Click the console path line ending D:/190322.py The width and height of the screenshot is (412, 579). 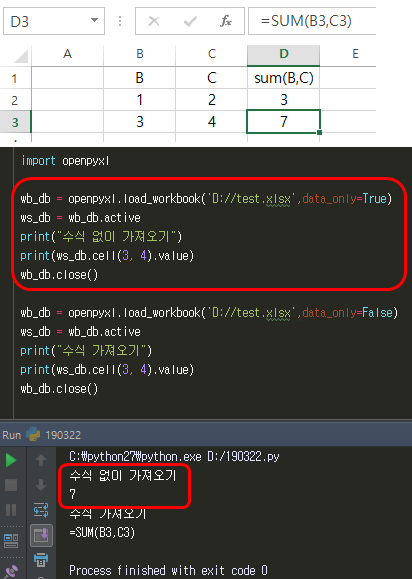(x=174, y=457)
